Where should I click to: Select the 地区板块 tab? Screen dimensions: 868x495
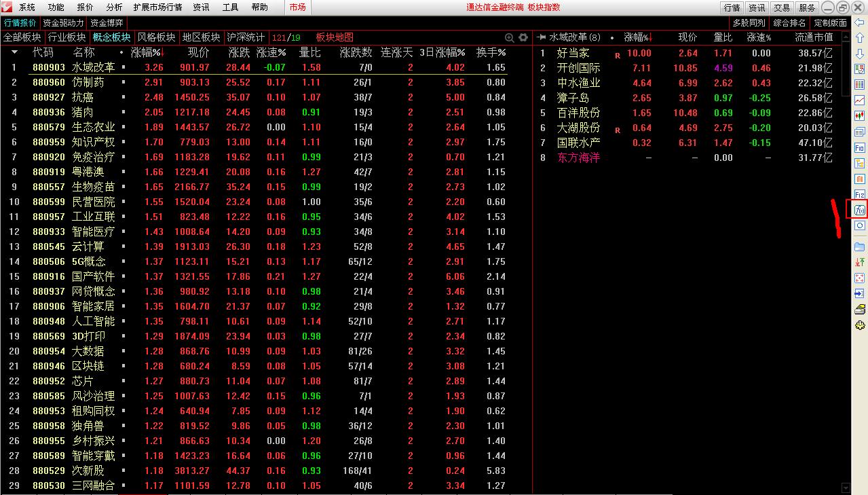point(201,37)
